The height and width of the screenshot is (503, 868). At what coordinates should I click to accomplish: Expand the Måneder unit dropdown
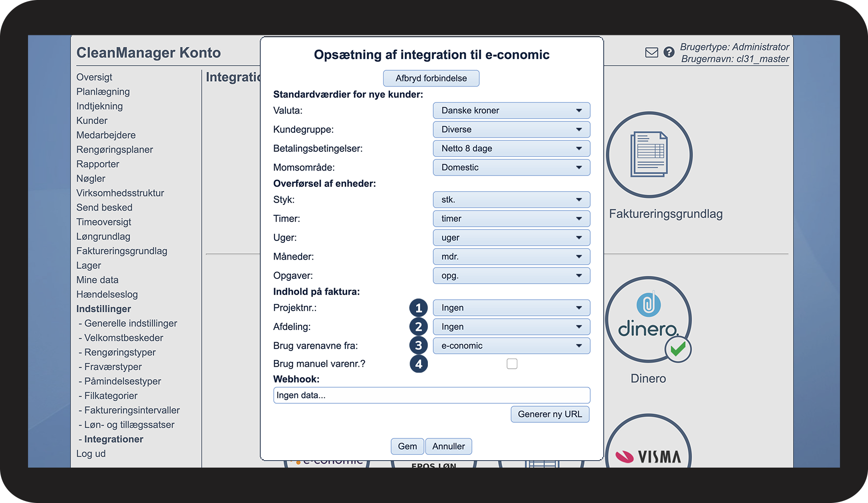click(x=511, y=257)
